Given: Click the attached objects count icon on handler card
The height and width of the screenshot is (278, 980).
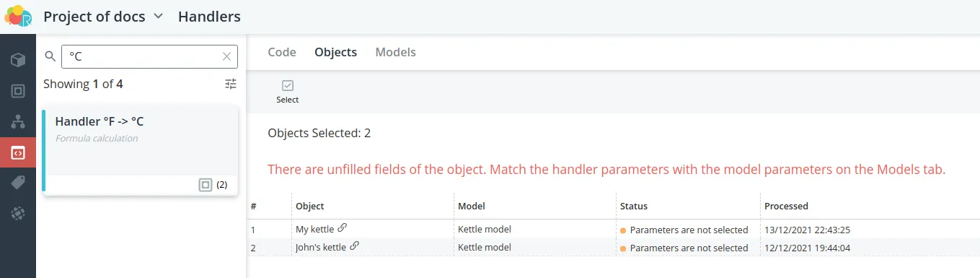Looking at the screenshot, I should [x=206, y=185].
